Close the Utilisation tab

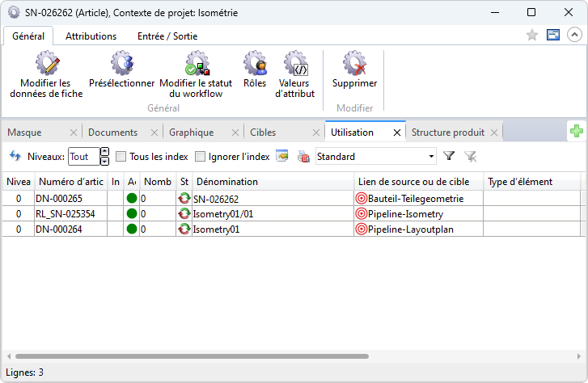click(397, 133)
